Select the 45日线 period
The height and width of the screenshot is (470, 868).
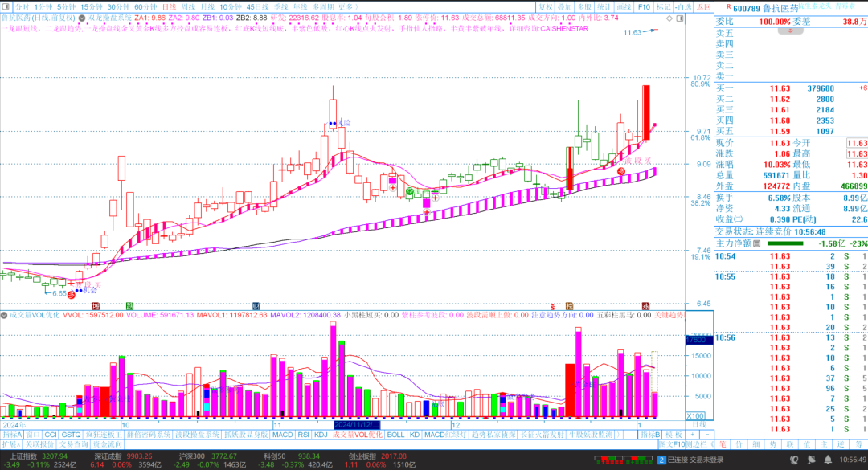coord(257,7)
